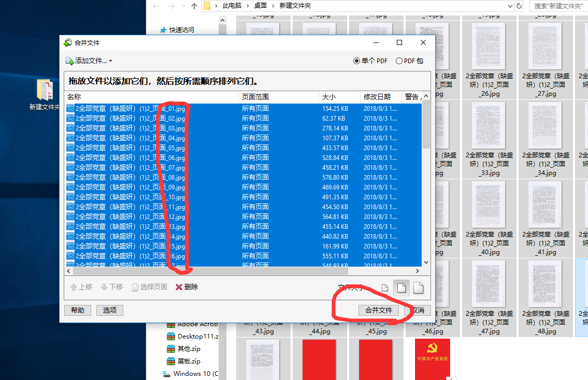Screen dimensions: 588x380
Task: Open recent locations dropdown in Explorer
Action: 183,6
